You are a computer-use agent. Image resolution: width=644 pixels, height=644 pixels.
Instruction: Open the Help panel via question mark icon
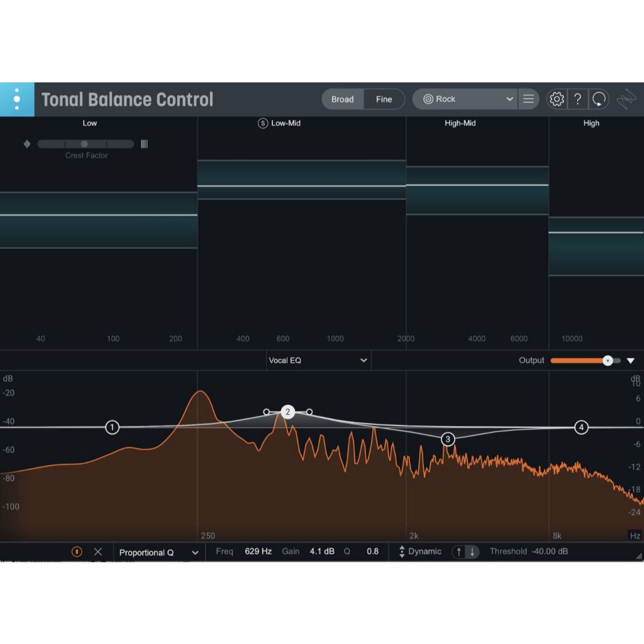click(578, 99)
